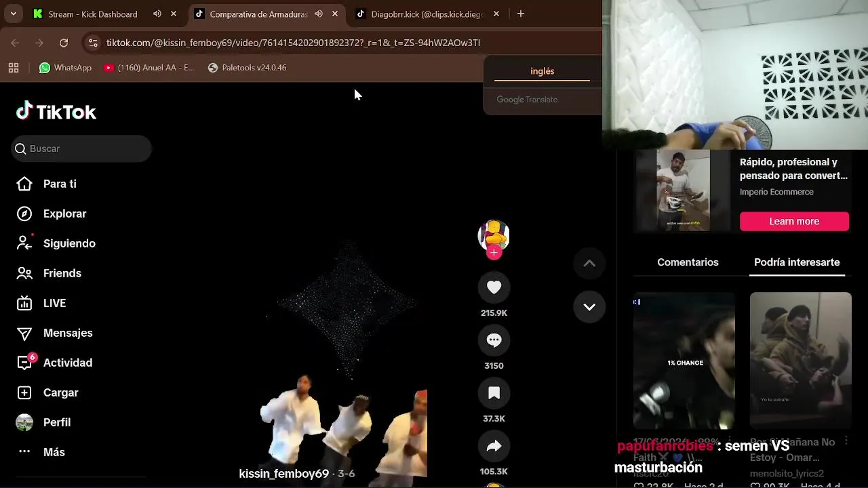
Task: Mute the Comparativa de Armaduras tab audio
Action: [319, 14]
